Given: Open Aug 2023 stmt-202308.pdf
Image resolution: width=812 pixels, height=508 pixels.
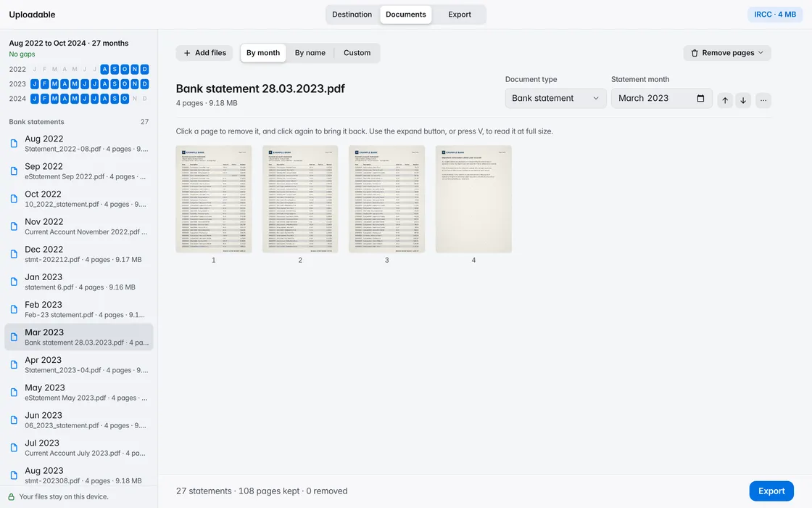Looking at the screenshot, I should coord(79,475).
